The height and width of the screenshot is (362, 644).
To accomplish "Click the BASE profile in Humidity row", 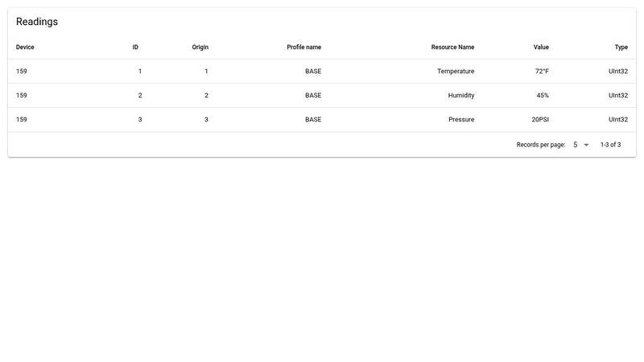I will click(x=312, y=96).
